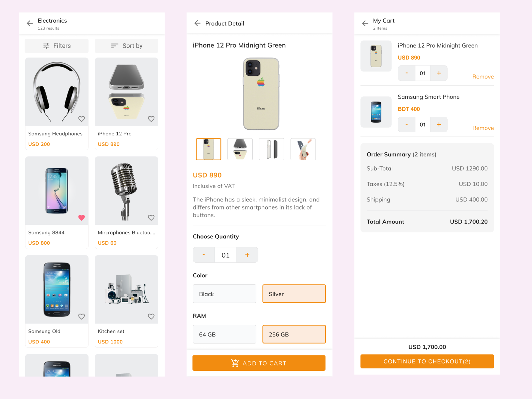Click the Add To Cart button

pos(259,363)
